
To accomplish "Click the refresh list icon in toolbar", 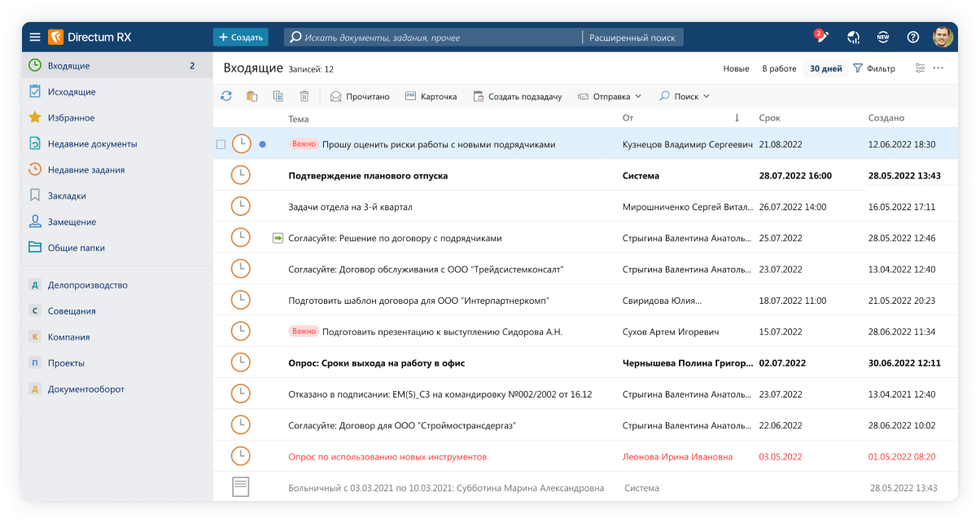I will point(226,96).
